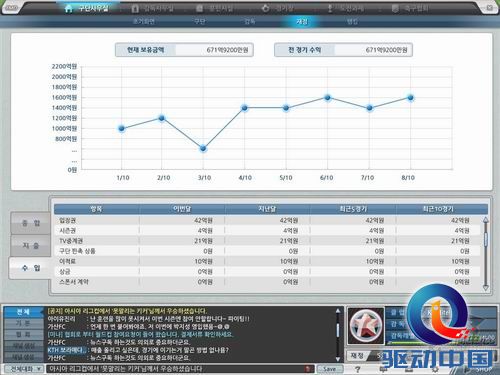Switch to the 초기화면 sub-tab

[x=144, y=21]
